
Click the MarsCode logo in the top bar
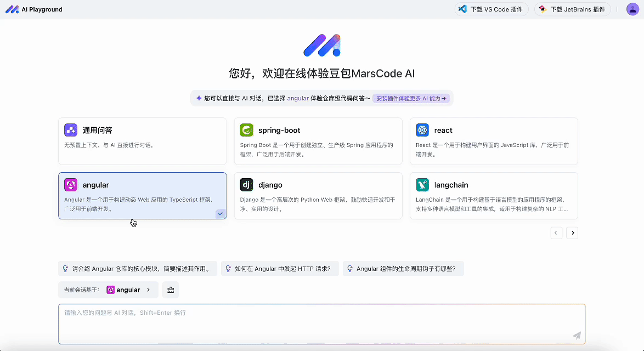[x=12, y=9]
